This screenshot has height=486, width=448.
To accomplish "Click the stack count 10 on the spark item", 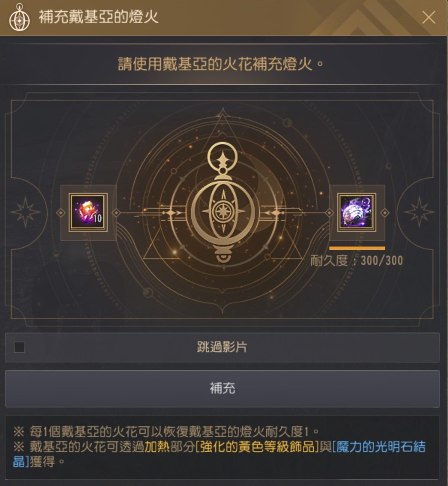I will pos(97,218).
